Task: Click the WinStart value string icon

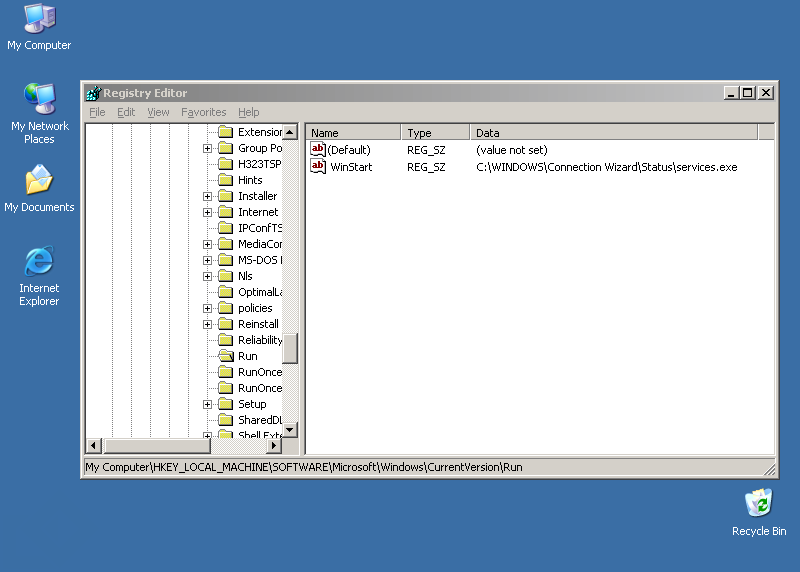Action: pyautogui.click(x=318, y=166)
